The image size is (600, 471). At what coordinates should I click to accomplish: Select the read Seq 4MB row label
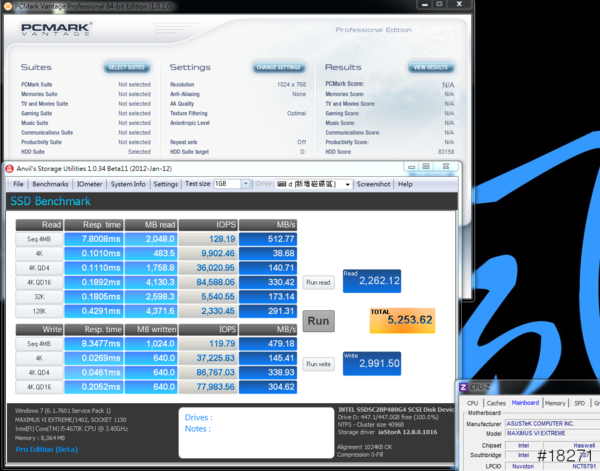point(39,239)
